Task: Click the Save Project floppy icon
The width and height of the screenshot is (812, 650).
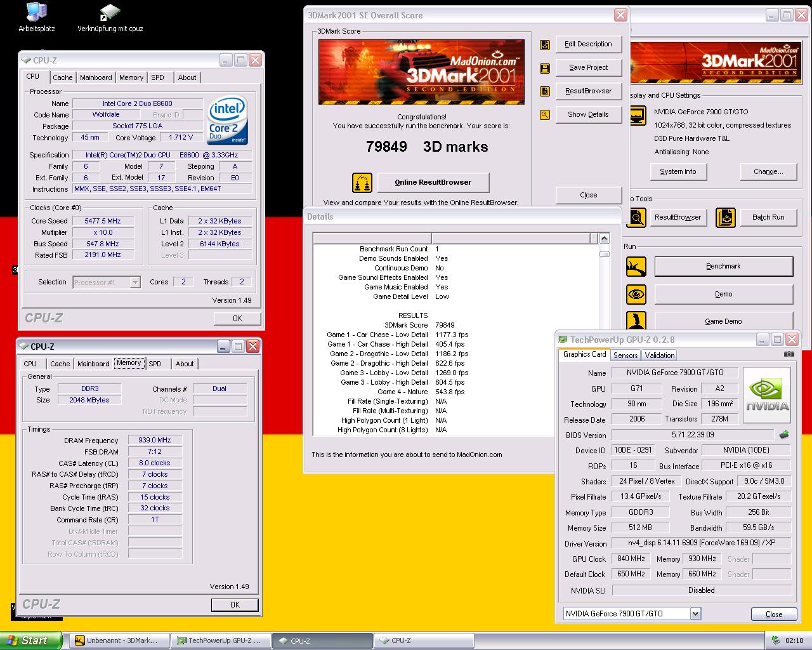Action: click(544, 68)
